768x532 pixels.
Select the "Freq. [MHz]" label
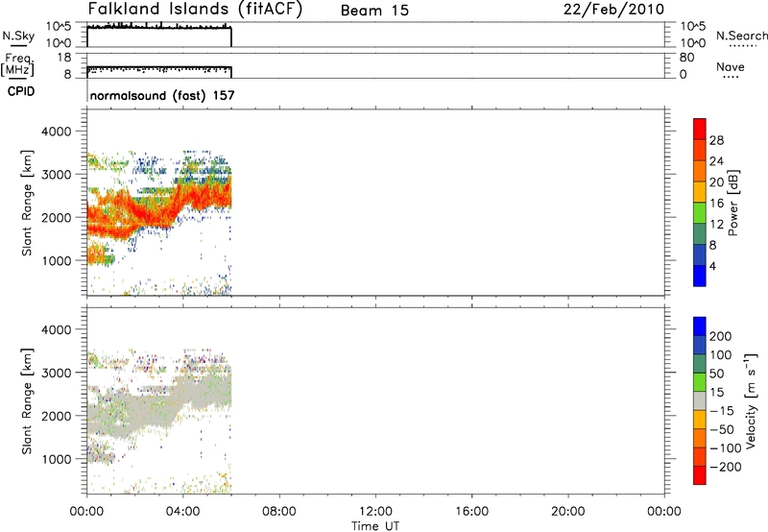(17, 64)
